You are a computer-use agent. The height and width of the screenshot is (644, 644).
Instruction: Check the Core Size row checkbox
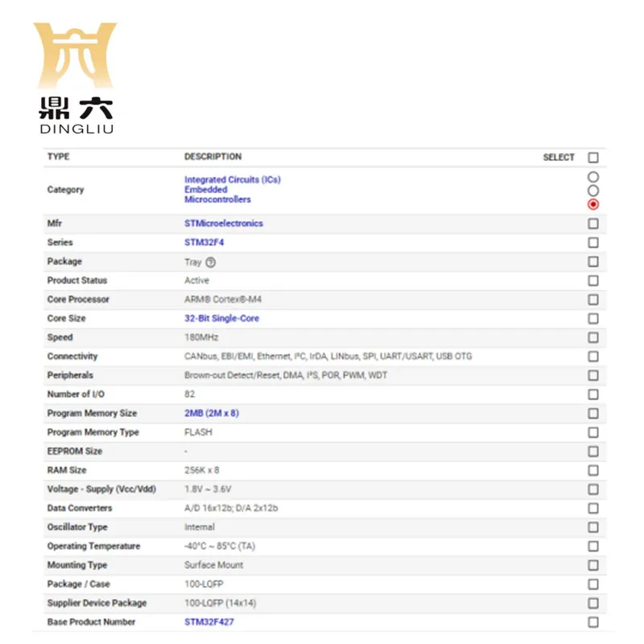click(592, 318)
